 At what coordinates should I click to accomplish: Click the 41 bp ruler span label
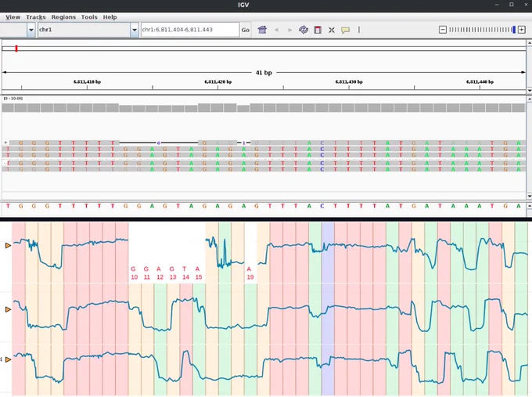coord(264,73)
